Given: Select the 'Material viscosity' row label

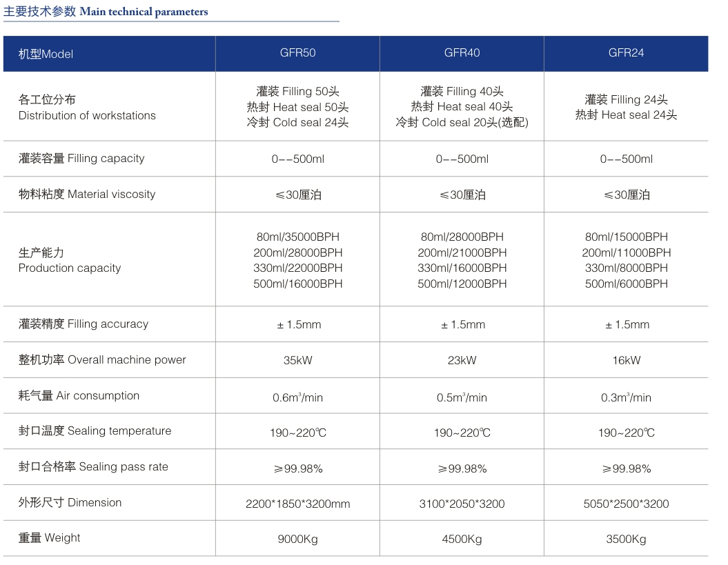Looking at the screenshot, I should (x=87, y=195).
